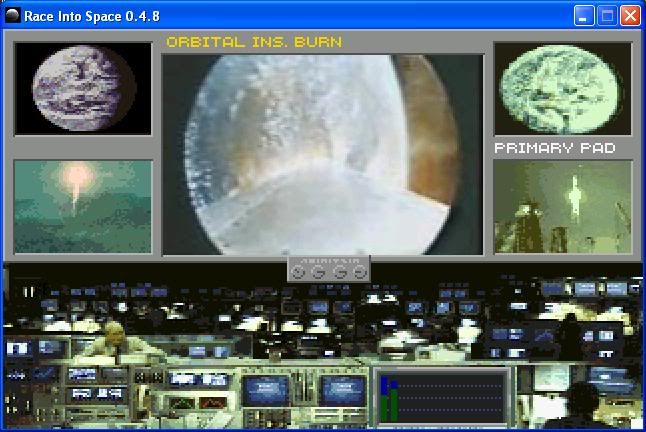
Task: Select the green planet view thumbnail
Action: (563, 89)
